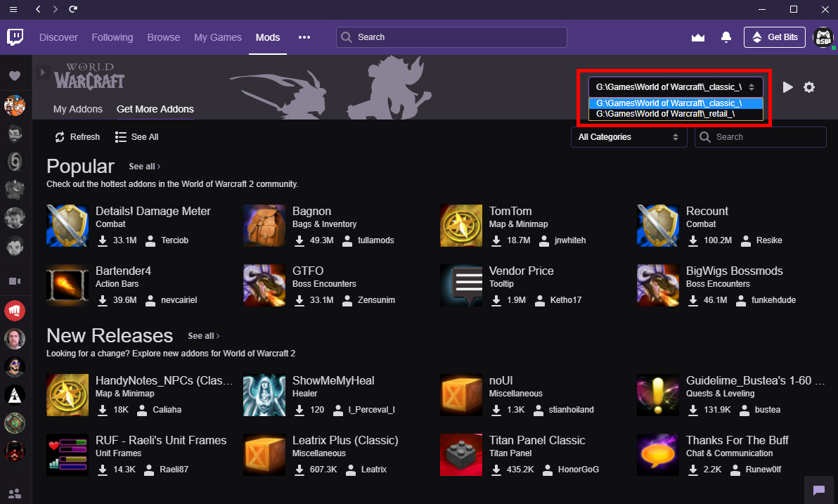Open the Thanks For The Buff icon
Viewport: 838px width, 504px height.
[658, 455]
